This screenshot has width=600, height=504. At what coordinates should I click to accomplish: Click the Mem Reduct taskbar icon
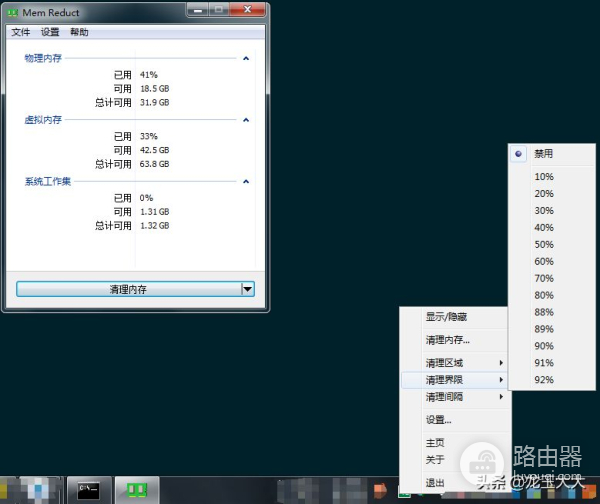(x=137, y=489)
